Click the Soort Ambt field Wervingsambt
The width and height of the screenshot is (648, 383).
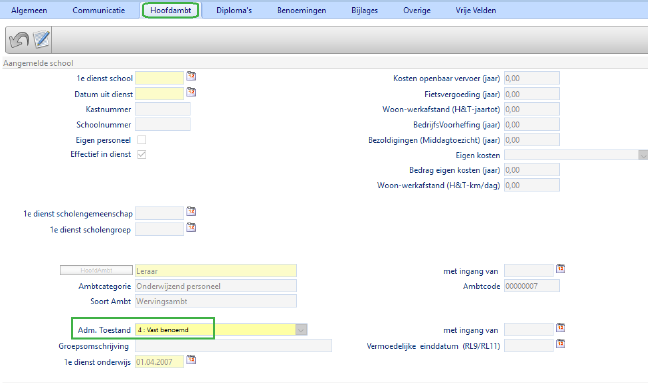[x=216, y=301]
